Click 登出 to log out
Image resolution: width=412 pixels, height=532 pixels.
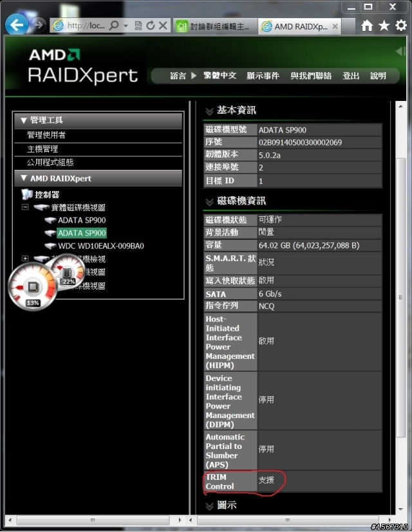coord(351,76)
